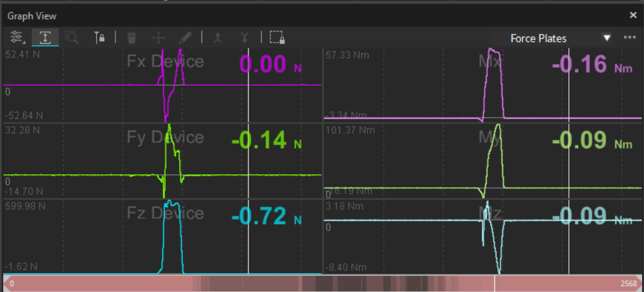Select the move crosshair tool
The image size is (644, 292).
(159, 38)
